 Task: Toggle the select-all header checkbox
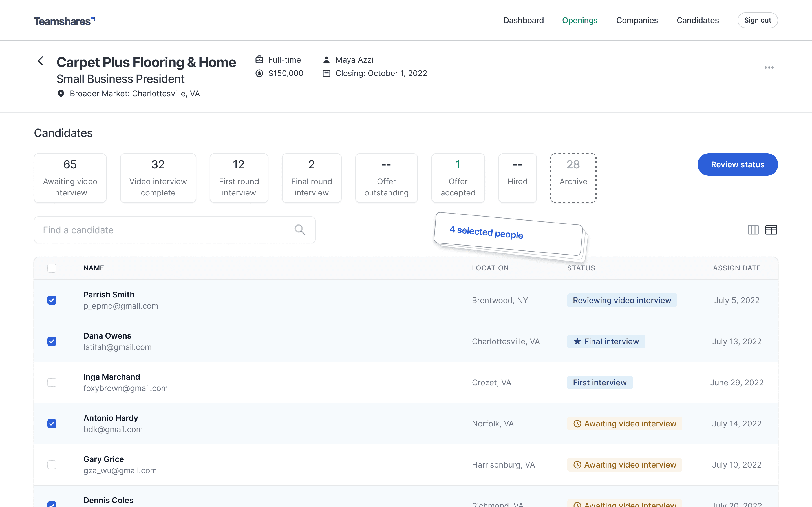point(52,268)
